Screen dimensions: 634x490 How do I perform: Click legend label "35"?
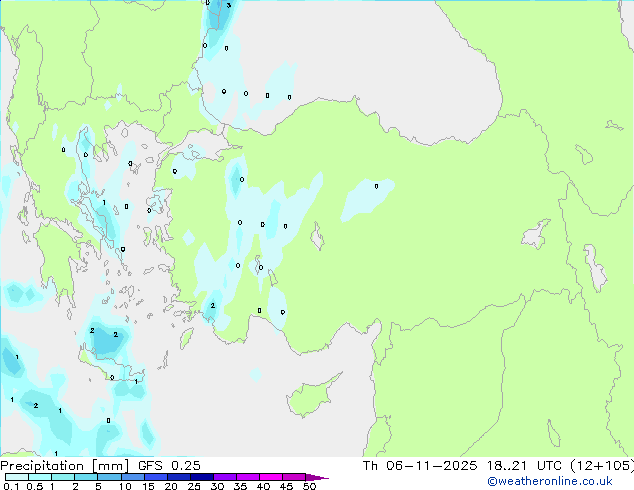click(240, 486)
